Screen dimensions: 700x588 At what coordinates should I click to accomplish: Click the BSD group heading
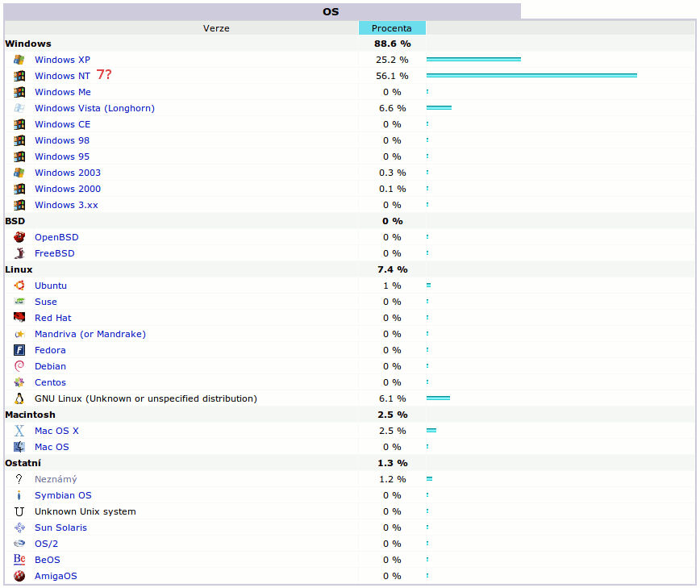[15, 221]
